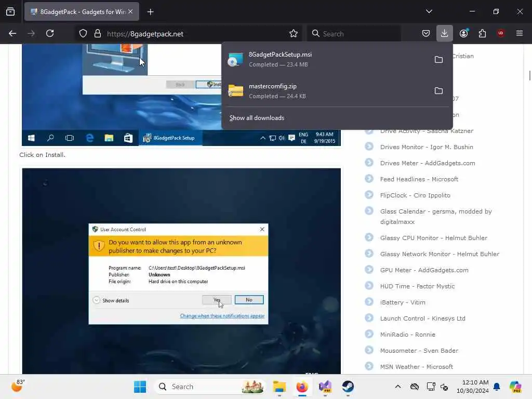Click MiniRadio - Ronnie entry

tap(407, 335)
